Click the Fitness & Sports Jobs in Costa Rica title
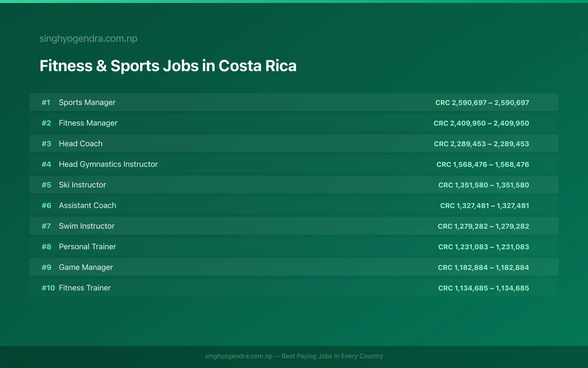 point(168,66)
